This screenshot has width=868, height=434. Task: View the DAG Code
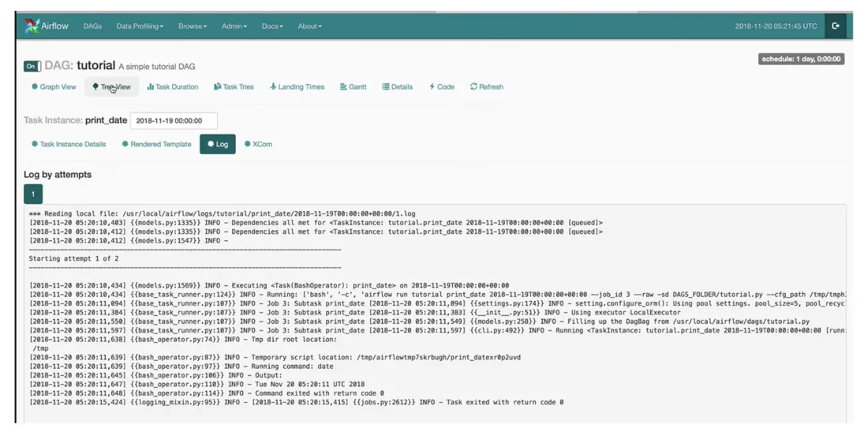pyautogui.click(x=442, y=87)
